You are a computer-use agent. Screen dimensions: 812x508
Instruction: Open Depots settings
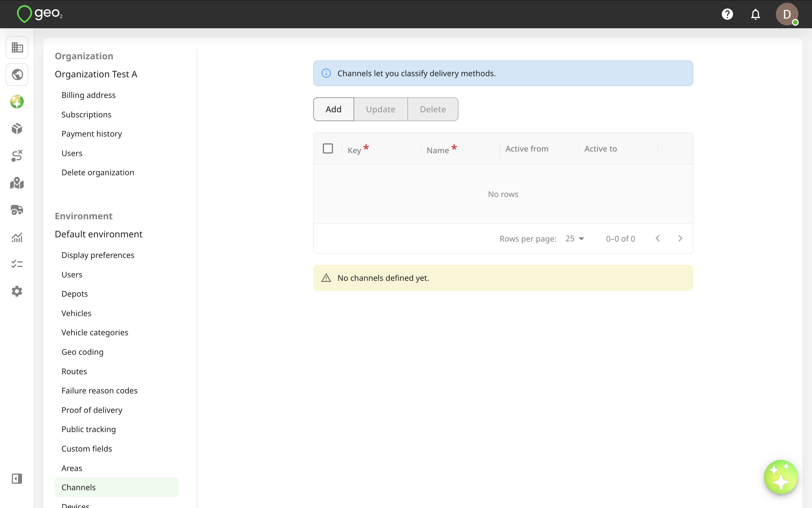[x=74, y=294]
